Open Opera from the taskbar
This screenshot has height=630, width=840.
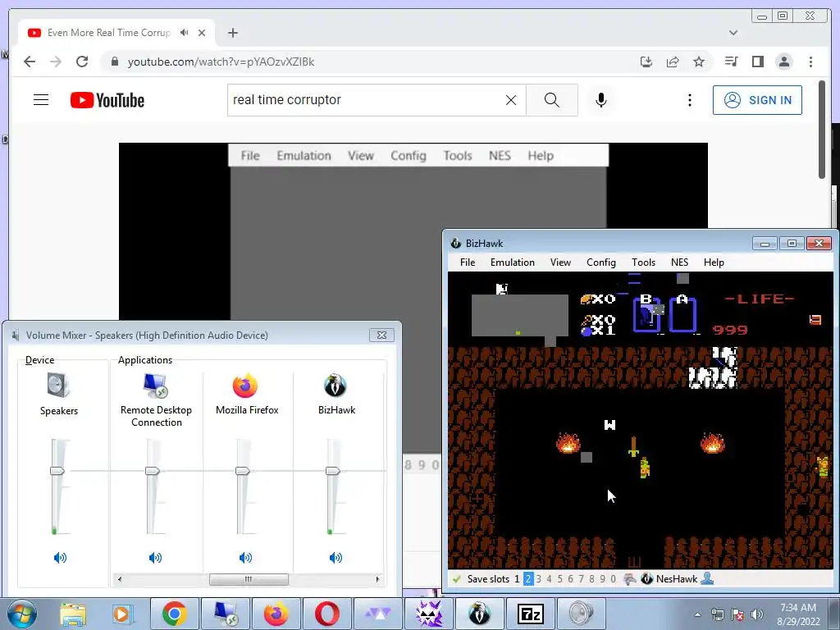[326, 614]
